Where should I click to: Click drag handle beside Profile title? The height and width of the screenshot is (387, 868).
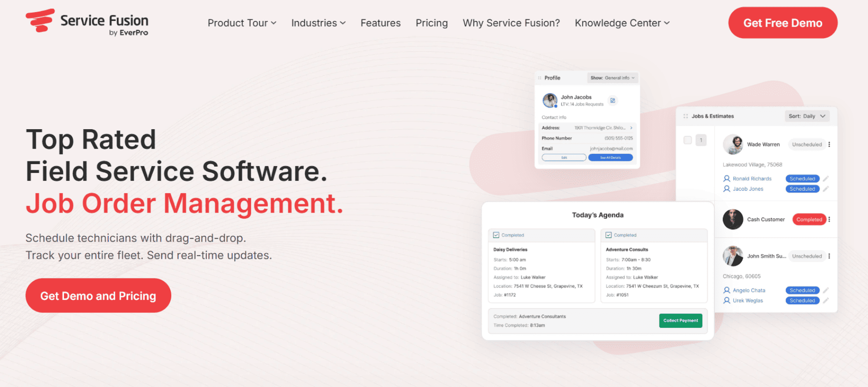539,78
